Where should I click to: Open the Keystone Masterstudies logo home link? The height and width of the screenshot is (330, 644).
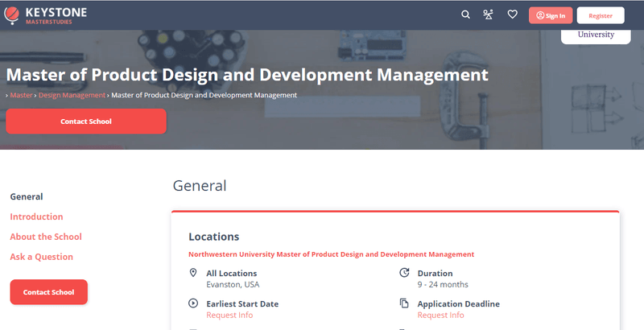46,15
